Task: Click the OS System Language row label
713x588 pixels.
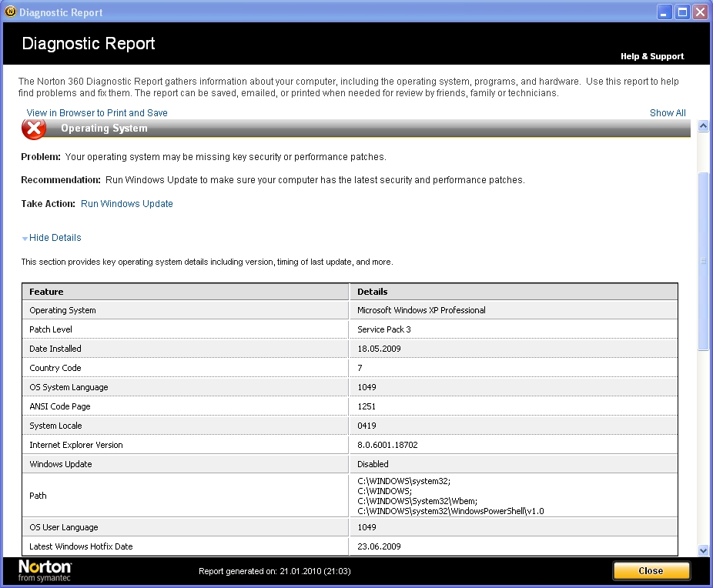Action: coord(69,387)
